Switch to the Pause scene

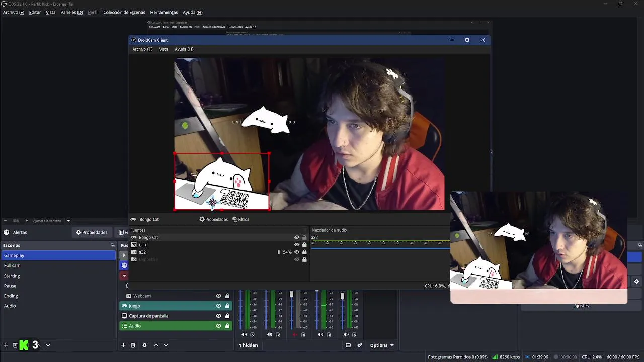click(58, 286)
